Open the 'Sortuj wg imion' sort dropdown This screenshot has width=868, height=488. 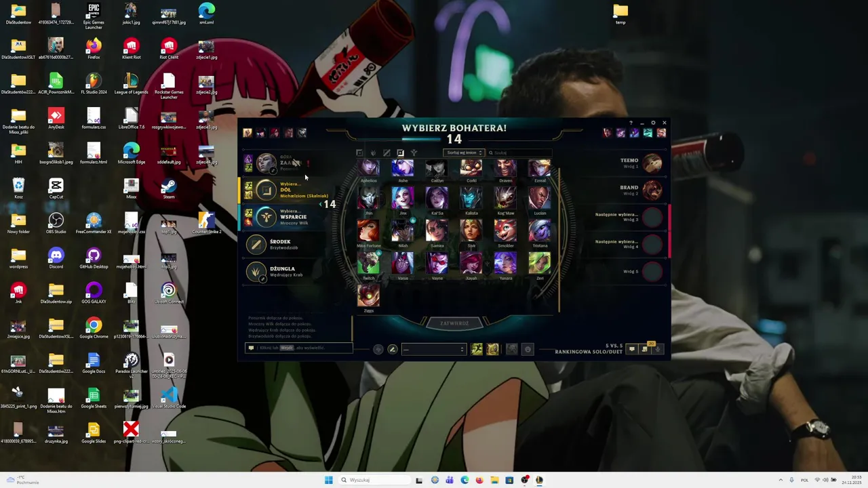(x=464, y=153)
